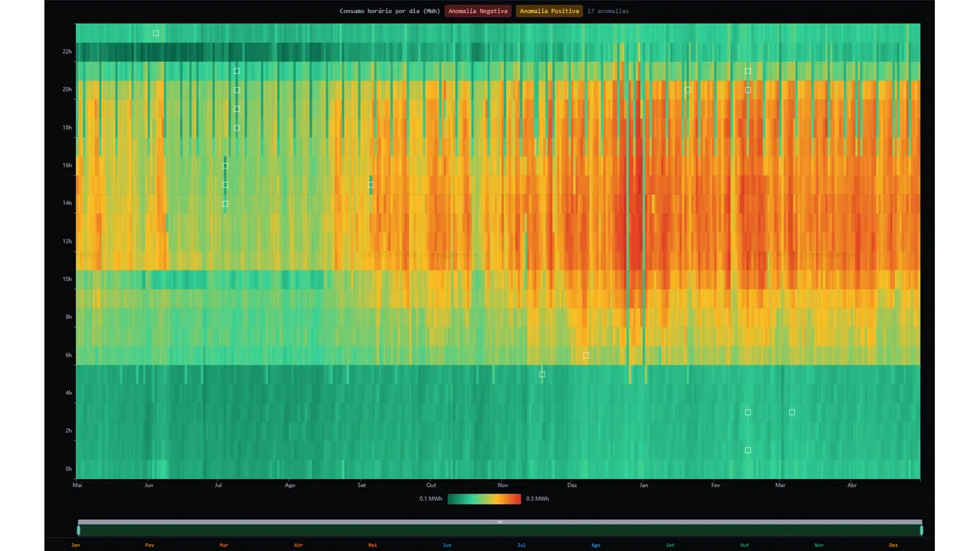Select Mar on the bottom month strip
The width and height of the screenshot is (980, 551).
point(224,545)
